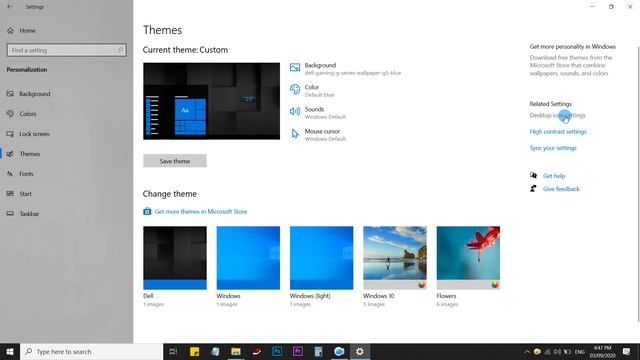
Task: Open Premiere Pro from the taskbar
Action: pyautogui.click(x=298, y=351)
